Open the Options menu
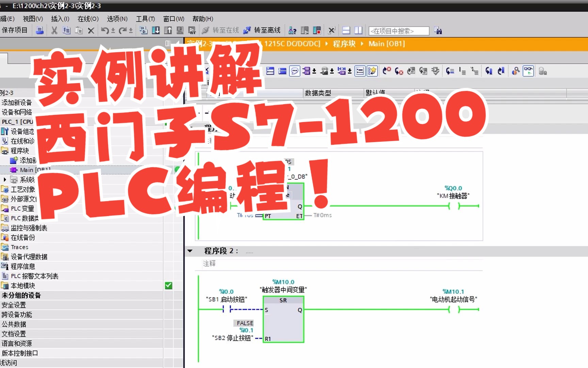Viewport: 588px width, 368px height. [117, 19]
